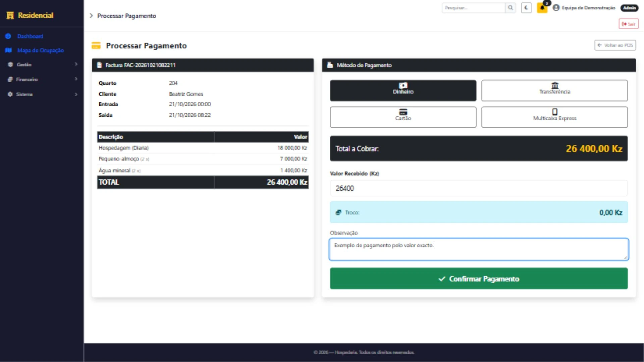Screen dimensions: 644x362
Task: Click the credit card icon beside page title
Action: [96, 46]
